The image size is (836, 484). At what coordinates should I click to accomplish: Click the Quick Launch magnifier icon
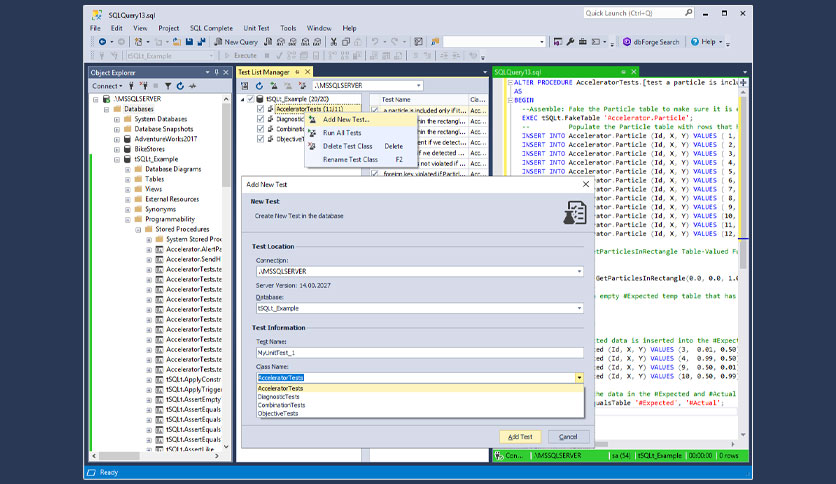(688, 13)
